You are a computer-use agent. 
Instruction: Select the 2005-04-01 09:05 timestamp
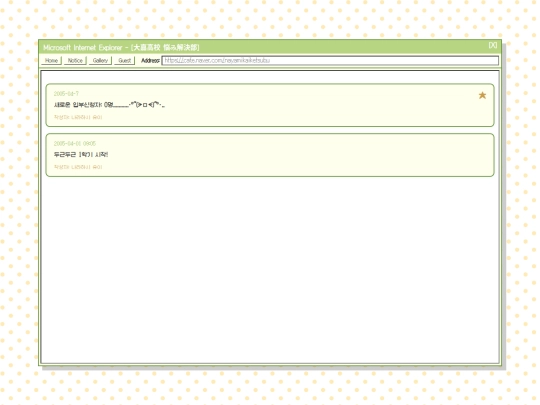click(75, 144)
